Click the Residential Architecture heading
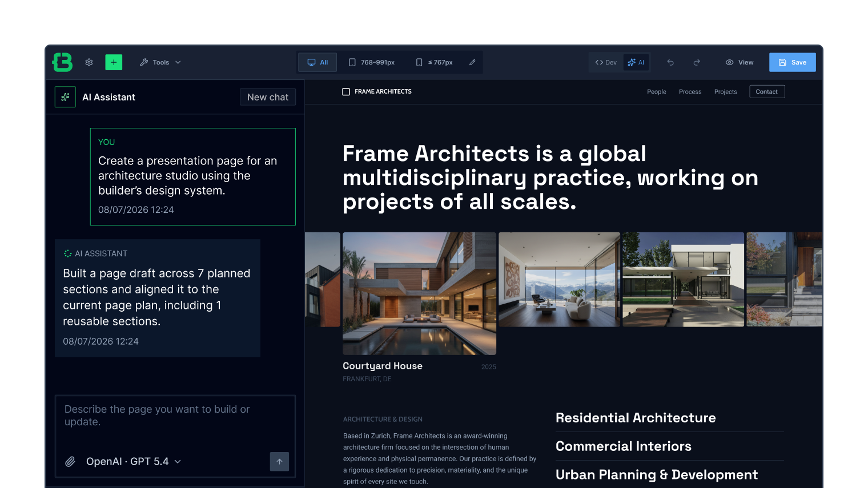 click(x=636, y=418)
